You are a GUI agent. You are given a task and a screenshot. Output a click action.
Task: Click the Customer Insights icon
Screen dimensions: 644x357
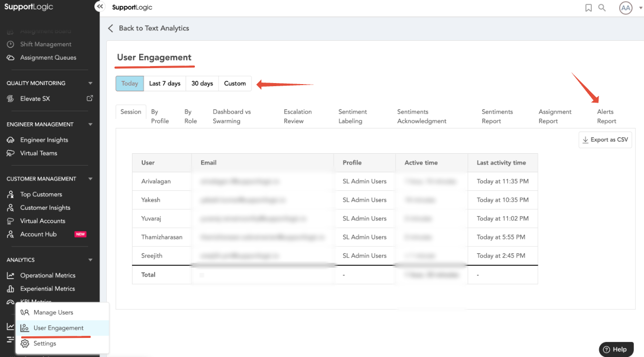(x=10, y=208)
